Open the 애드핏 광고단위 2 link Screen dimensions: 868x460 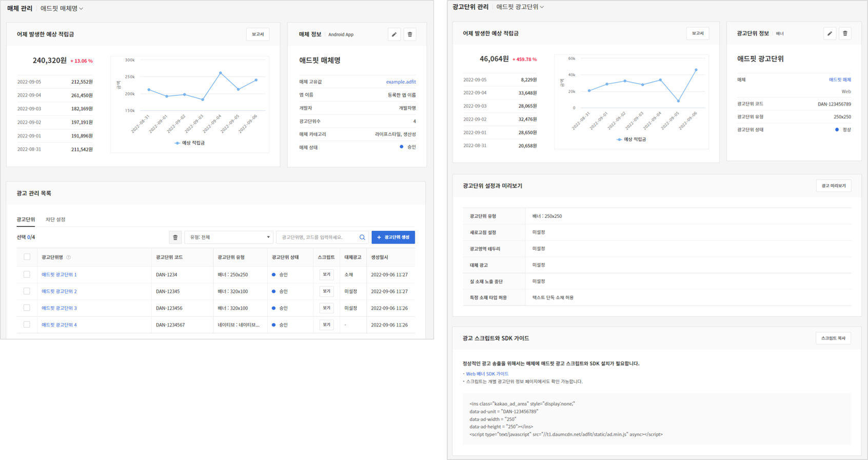click(59, 291)
